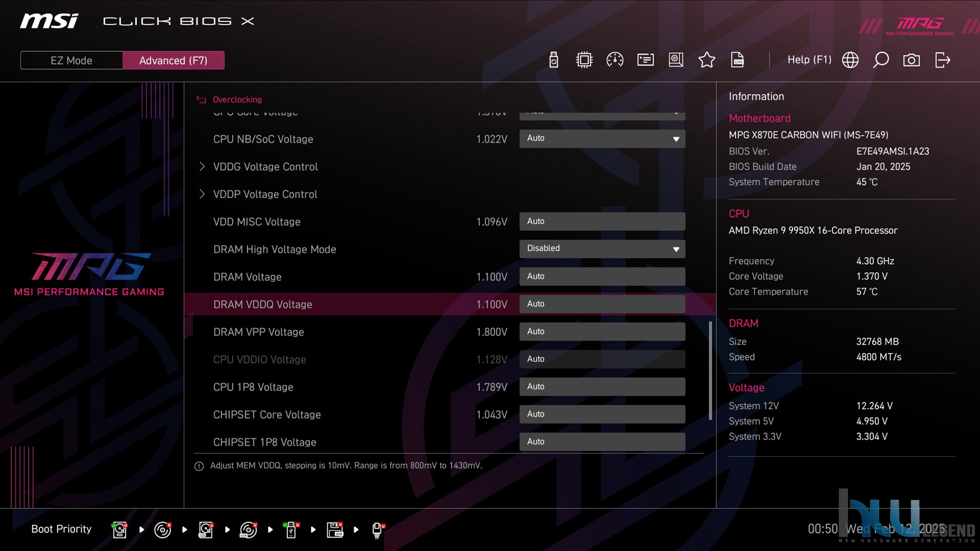The image size is (980, 551).
Task: Select the DRAM VDDQ Voltage row label
Action: point(262,305)
